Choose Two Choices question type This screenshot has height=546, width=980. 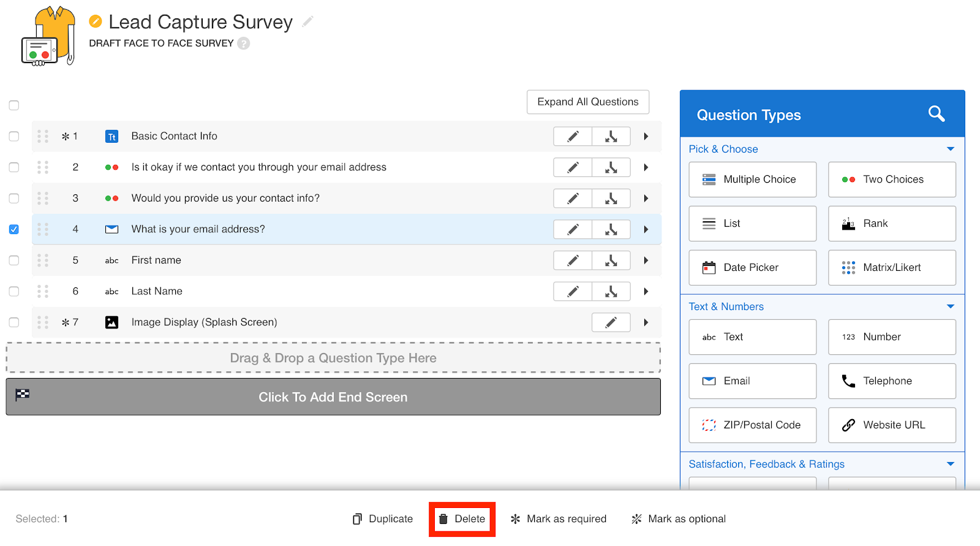pos(892,180)
